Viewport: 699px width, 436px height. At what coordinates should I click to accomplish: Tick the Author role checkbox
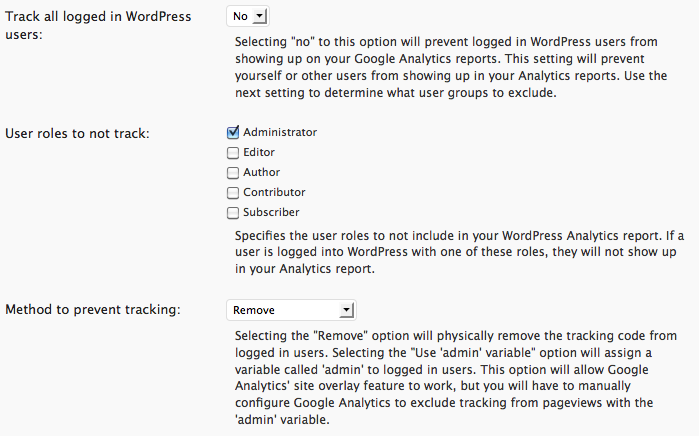pyautogui.click(x=233, y=173)
